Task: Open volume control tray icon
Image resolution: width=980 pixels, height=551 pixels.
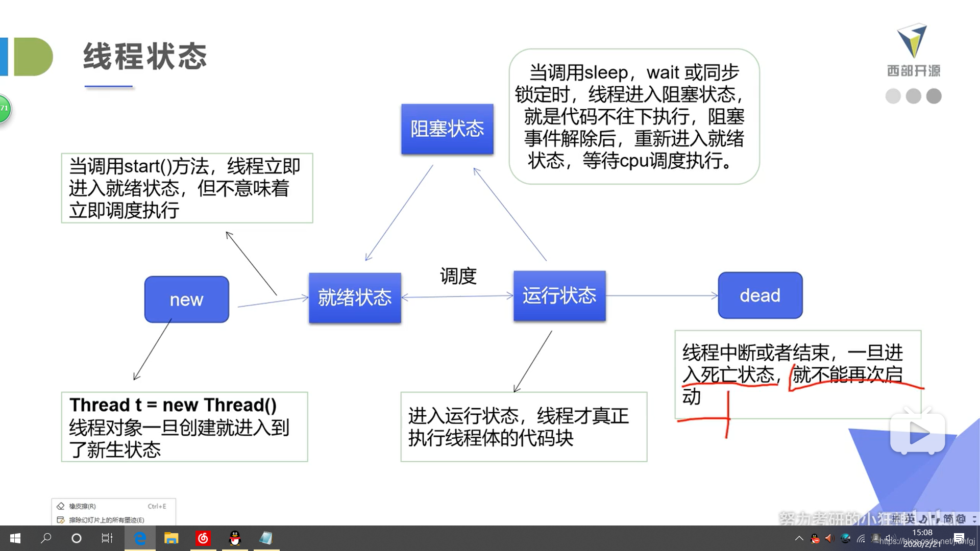Action: click(x=891, y=538)
